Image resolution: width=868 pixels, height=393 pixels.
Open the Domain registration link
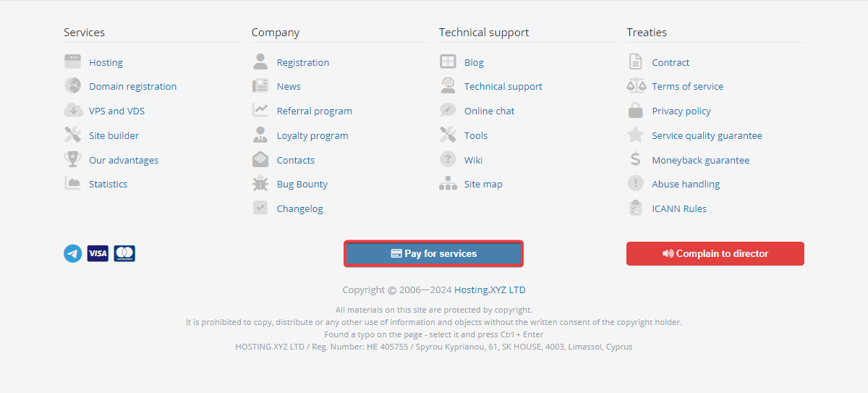coord(132,86)
